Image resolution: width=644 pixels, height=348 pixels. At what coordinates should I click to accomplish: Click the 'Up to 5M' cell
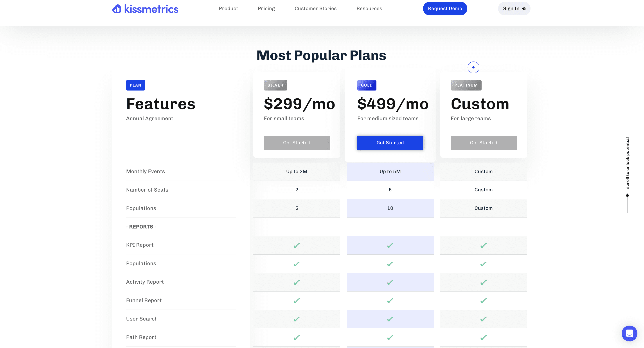pos(390,171)
